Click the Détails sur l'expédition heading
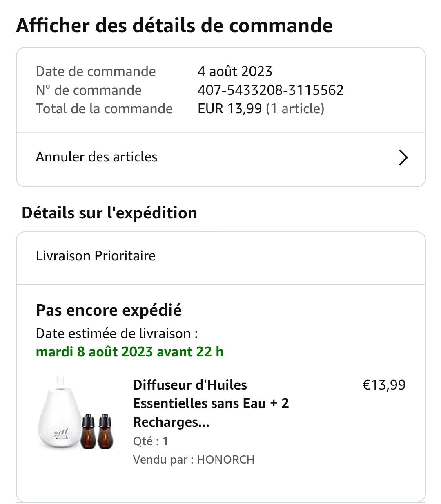This screenshot has height=504, width=441. [x=109, y=213]
